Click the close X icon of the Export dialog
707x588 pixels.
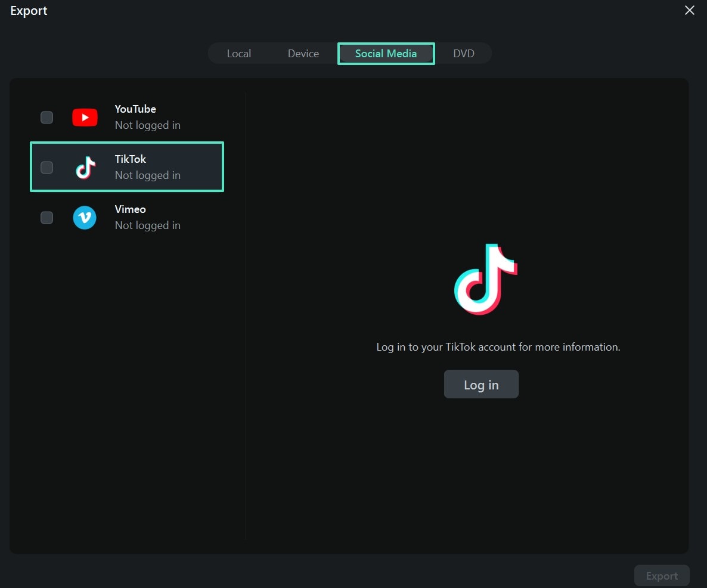(689, 10)
